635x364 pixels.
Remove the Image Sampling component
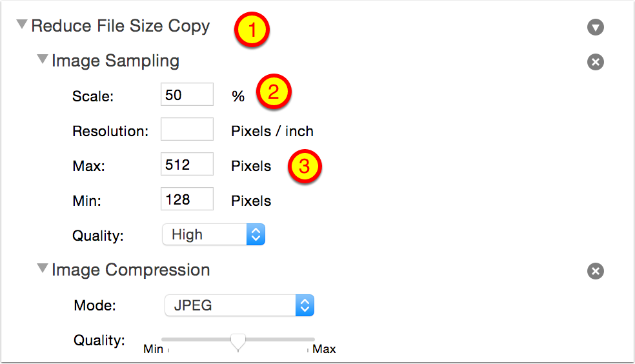coord(595,62)
